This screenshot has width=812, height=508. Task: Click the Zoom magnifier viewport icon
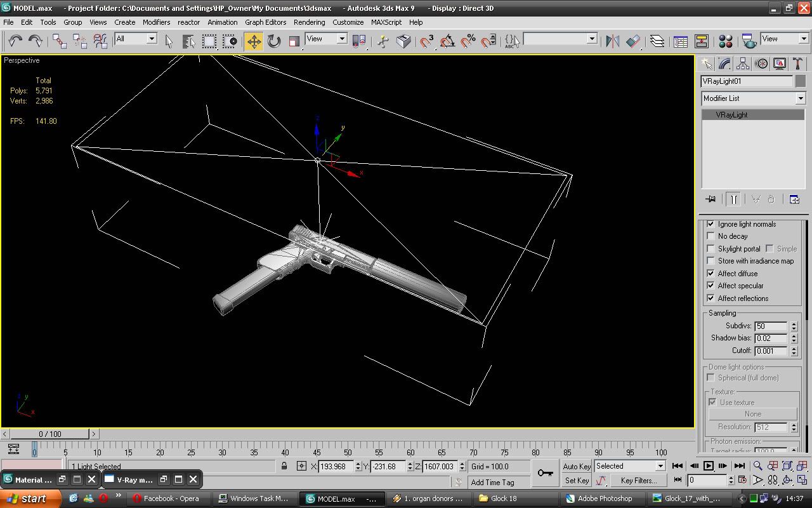point(758,466)
